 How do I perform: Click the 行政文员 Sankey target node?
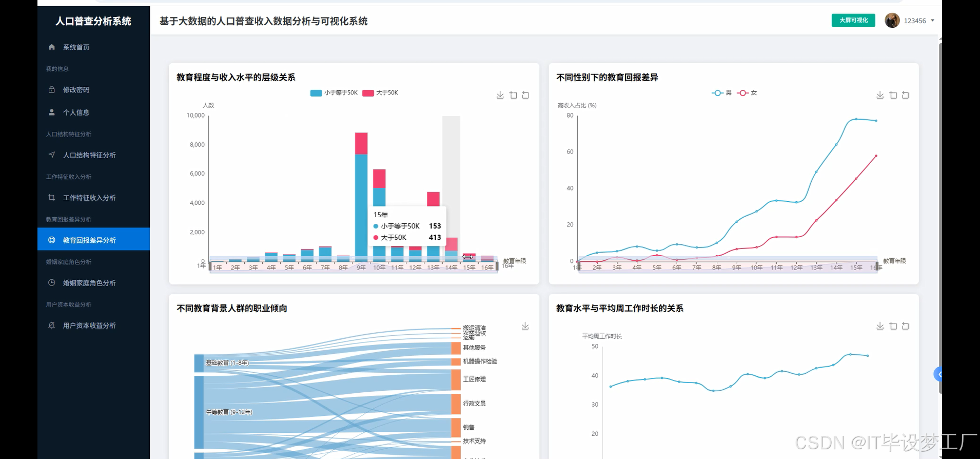point(456,404)
